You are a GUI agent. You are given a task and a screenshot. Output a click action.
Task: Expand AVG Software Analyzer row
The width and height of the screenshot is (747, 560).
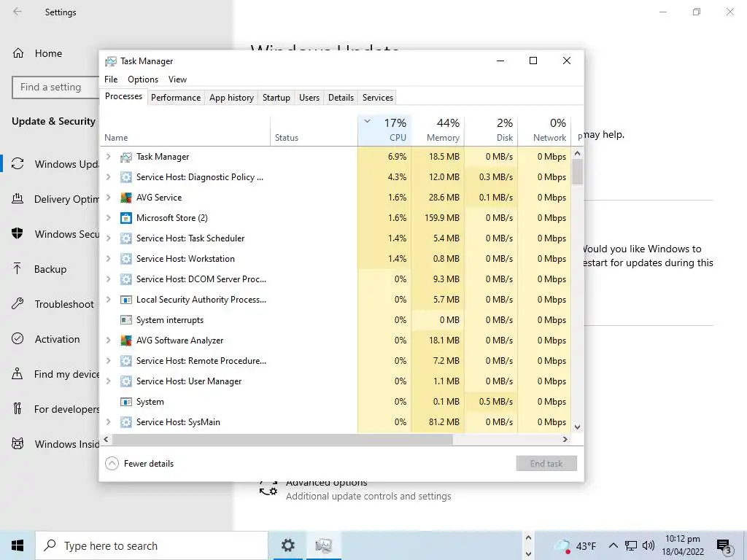pos(109,340)
